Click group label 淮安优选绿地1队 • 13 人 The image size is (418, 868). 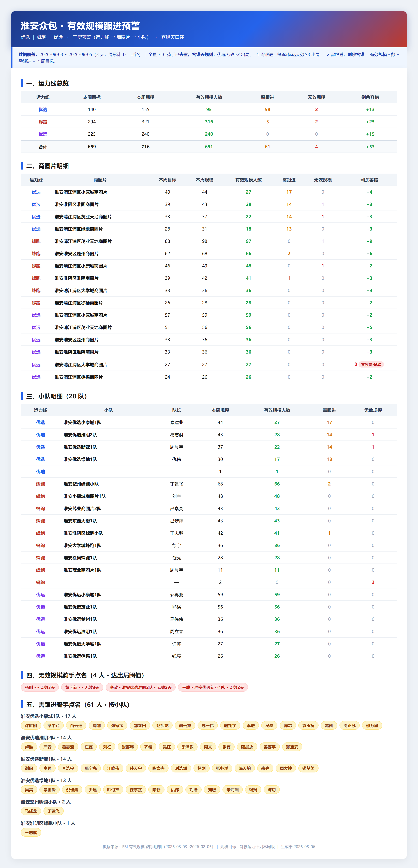(x=46, y=780)
